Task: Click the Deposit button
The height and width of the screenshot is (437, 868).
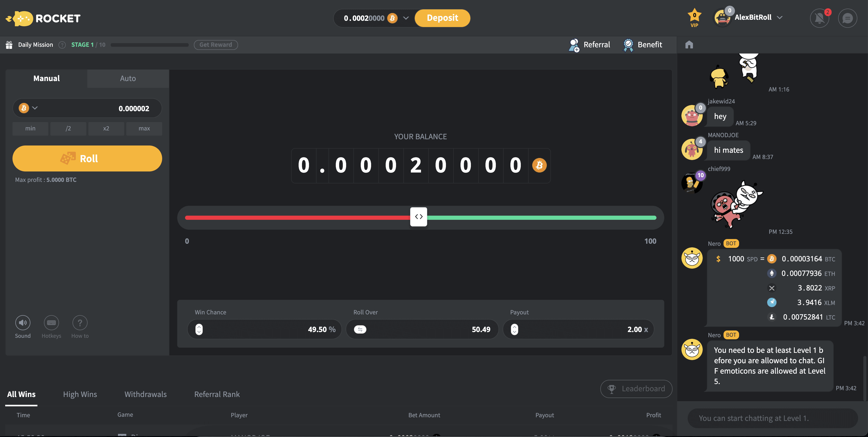Action: (x=442, y=18)
